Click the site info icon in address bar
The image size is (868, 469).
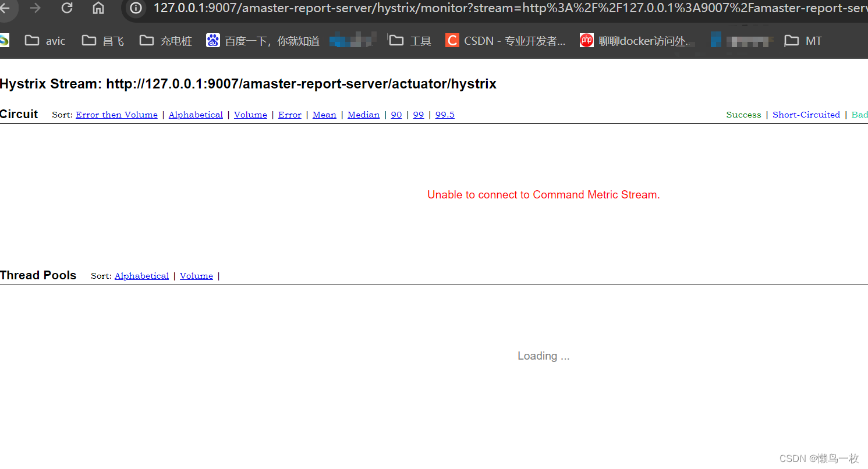pos(135,8)
